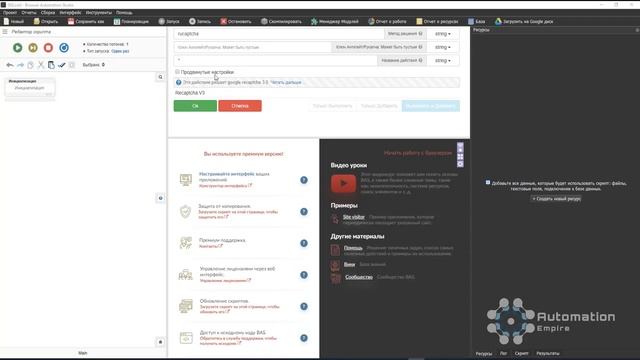Toggle the checkbox in the resources hint
640x360 pixels.
488,182
